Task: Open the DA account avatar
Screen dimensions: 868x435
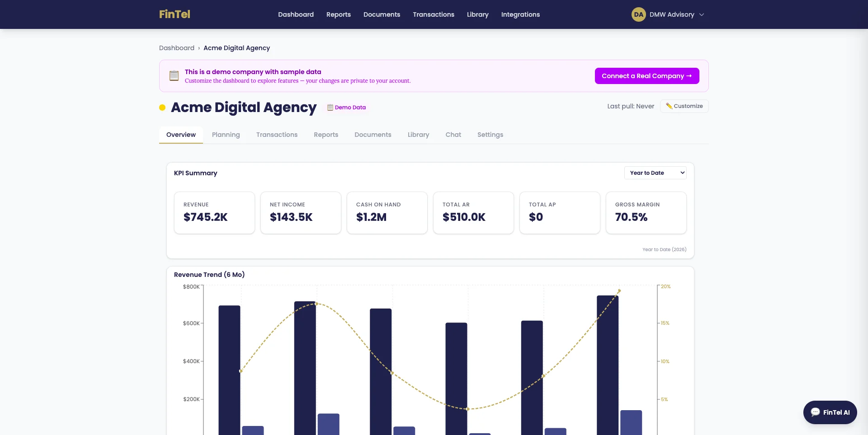Action: point(638,14)
